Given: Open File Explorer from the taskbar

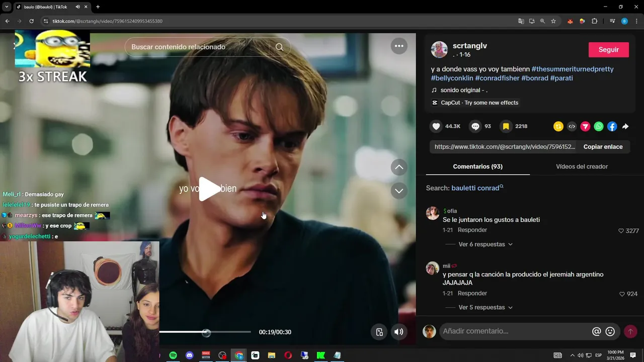Looking at the screenshot, I should point(272,355).
